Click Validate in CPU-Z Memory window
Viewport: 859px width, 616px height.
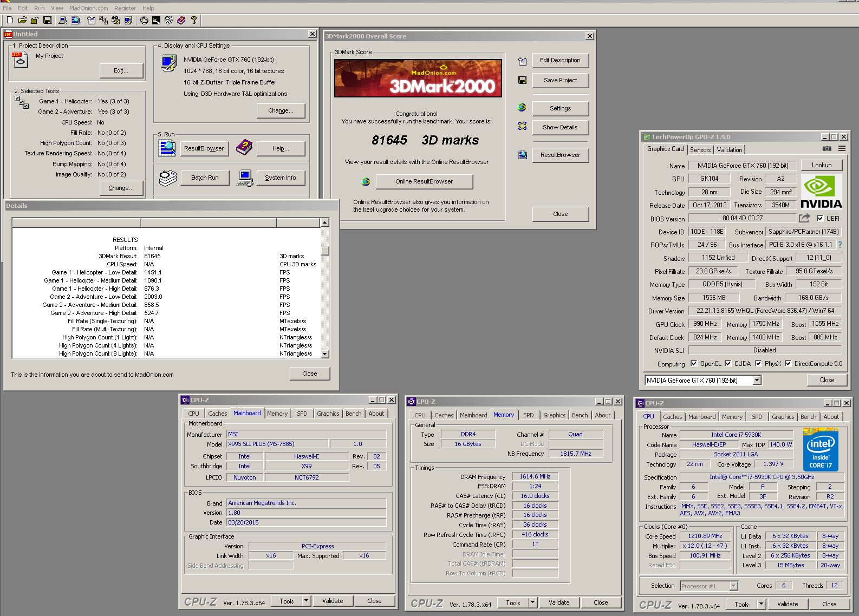pyautogui.click(x=559, y=602)
